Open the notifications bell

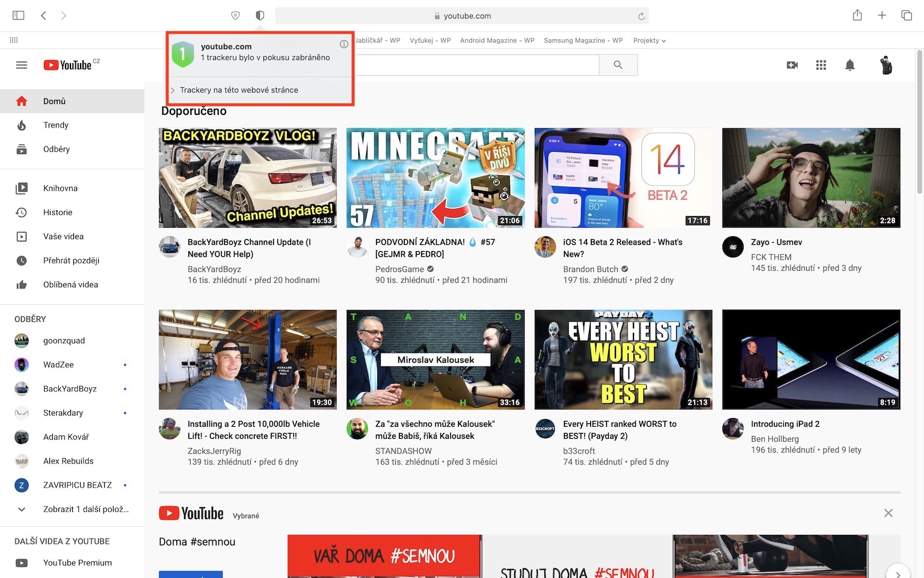(850, 65)
